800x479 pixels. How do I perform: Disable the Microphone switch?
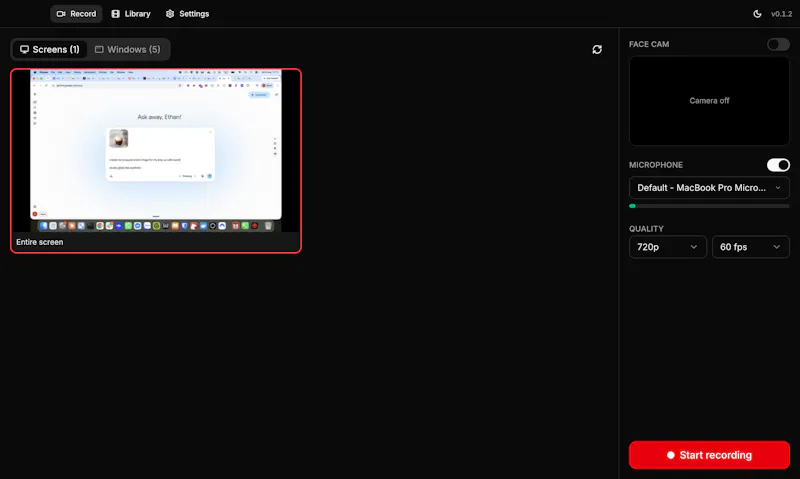point(778,165)
